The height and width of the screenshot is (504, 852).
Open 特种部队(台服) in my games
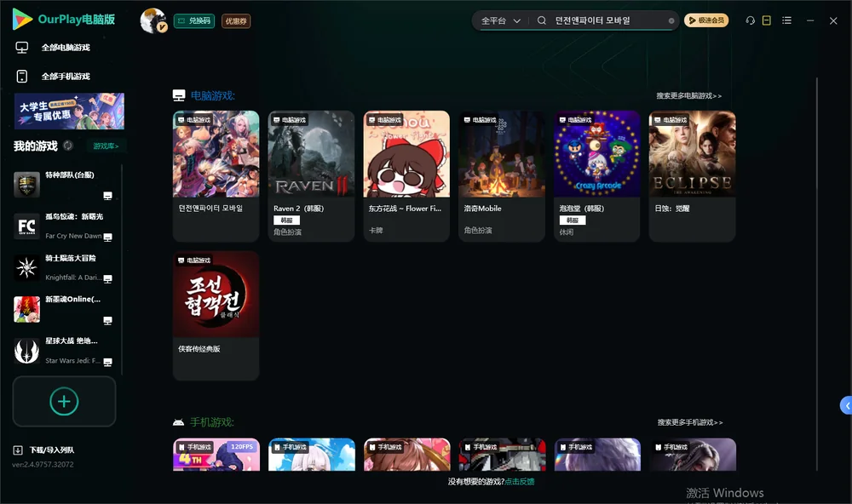pyautogui.click(x=66, y=184)
